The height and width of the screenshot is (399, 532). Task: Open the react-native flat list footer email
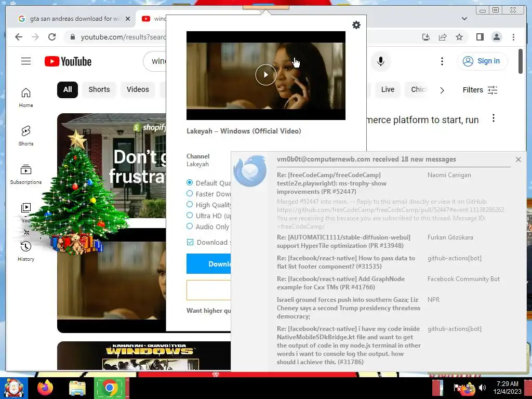[345, 262]
